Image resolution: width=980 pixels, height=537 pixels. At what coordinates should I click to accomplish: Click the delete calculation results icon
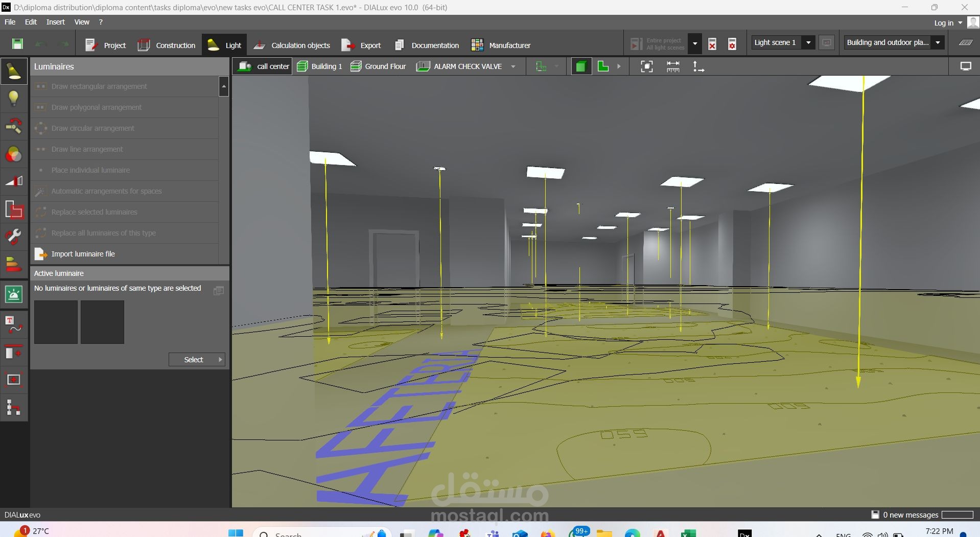712,44
